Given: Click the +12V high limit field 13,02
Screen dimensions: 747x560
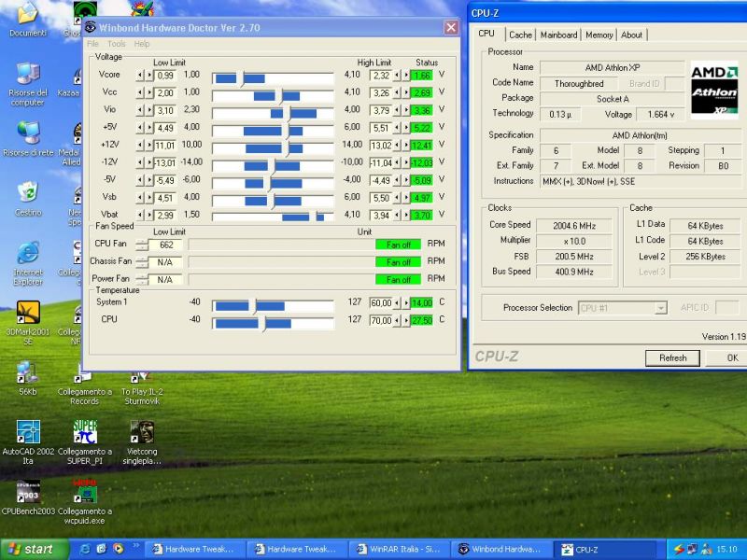Looking at the screenshot, I should 381,146.
